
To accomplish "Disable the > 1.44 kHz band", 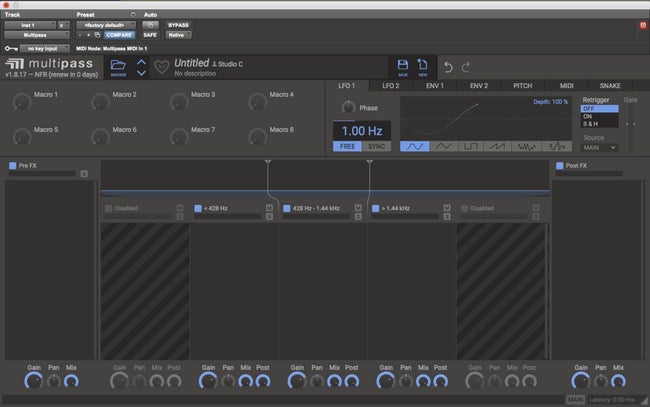I will (376, 208).
